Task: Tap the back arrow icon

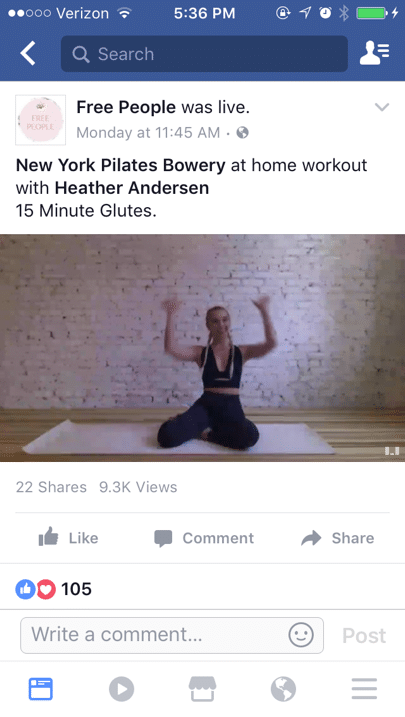Action: click(28, 54)
